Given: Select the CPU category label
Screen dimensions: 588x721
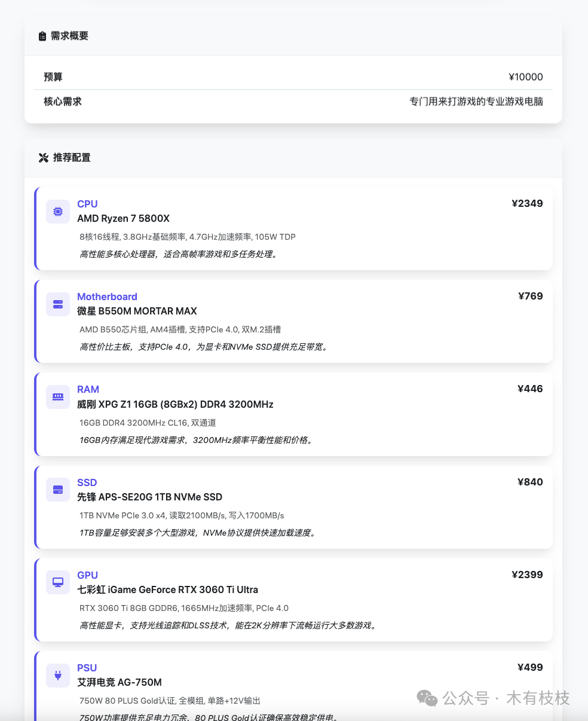Looking at the screenshot, I should [87, 204].
